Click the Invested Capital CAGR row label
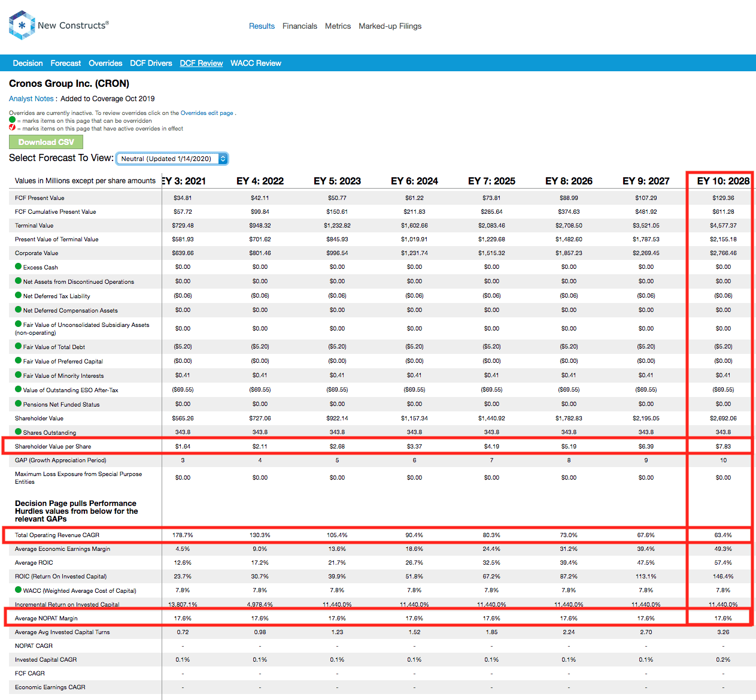This screenshot has width=756, height=700. pyautogui.click(x=45, y=659)
